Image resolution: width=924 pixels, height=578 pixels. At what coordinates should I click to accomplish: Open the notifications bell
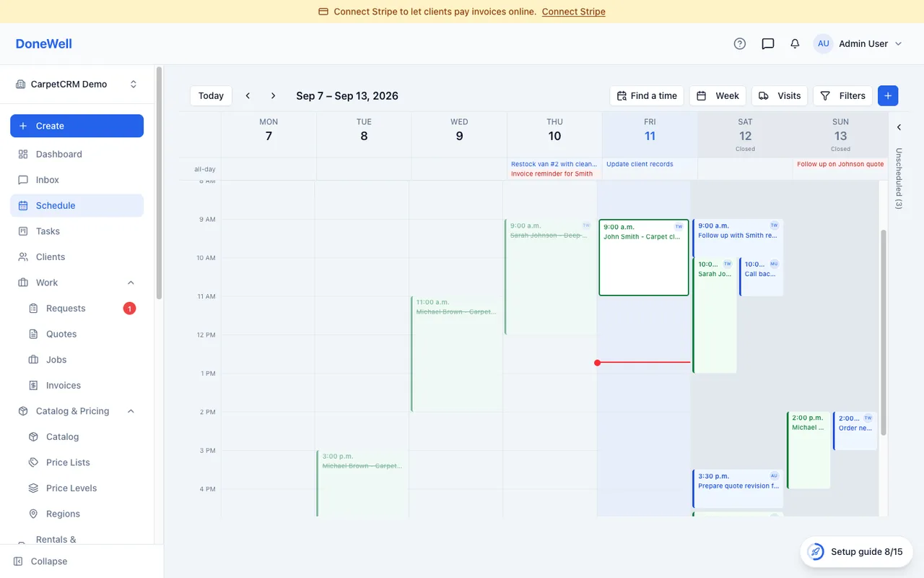pyautogui.click(x=795, y=43)
